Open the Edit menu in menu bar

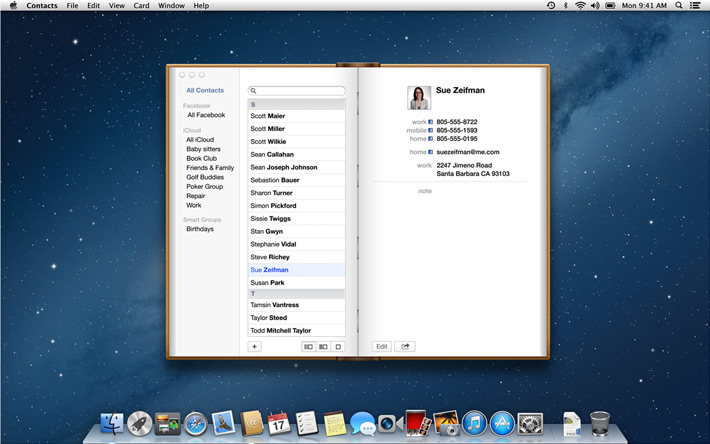point(93,6)
